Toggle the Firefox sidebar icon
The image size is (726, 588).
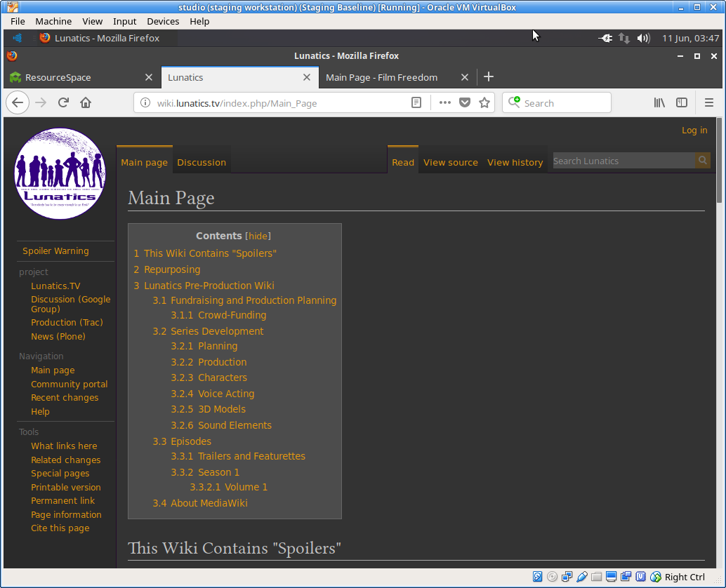[682, 103]
